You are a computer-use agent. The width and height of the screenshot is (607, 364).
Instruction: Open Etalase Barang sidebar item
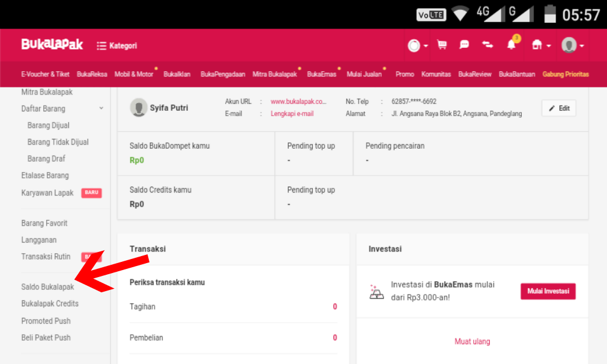coord(45,176)
